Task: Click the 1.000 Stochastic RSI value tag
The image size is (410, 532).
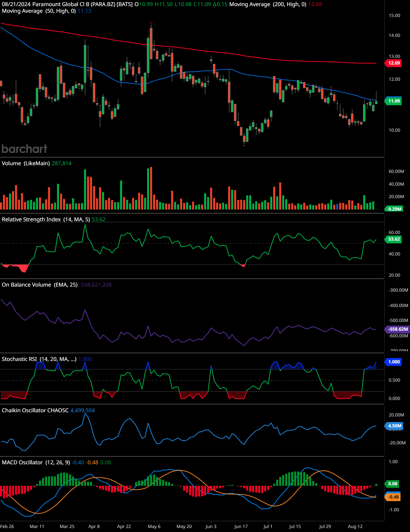Action: point(393,362)
